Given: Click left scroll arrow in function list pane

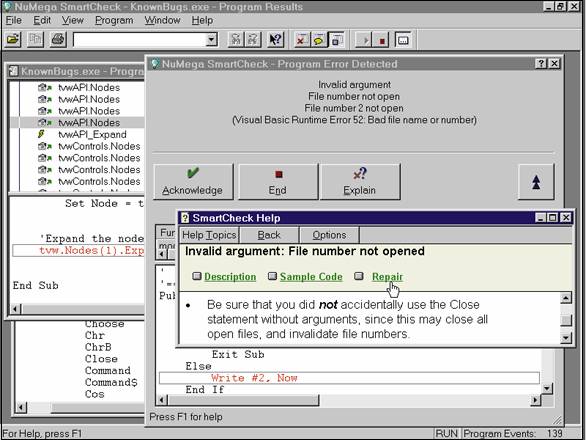Looking at the screenshot, I should 21,407.
